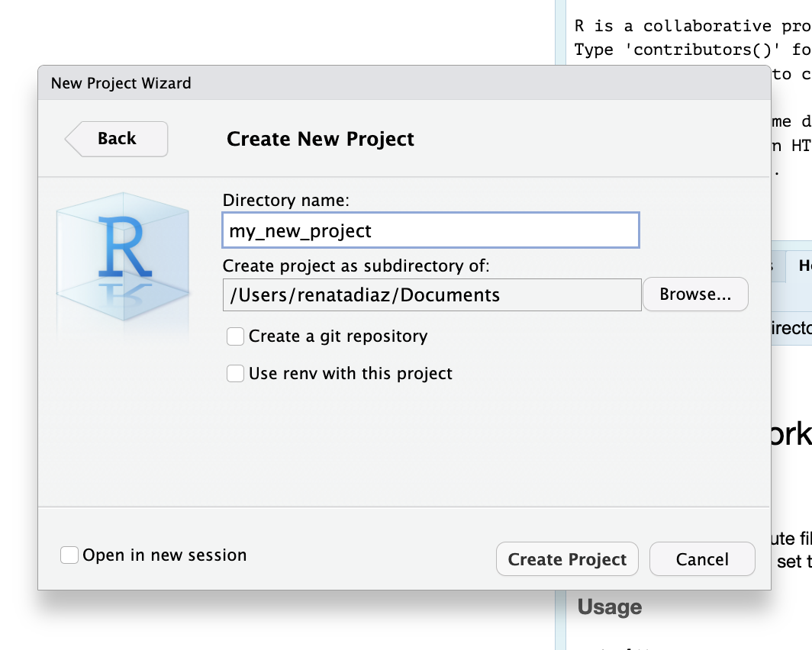This screenshot has height=650, width=812.
Task: Enable the Create a git repository checkbox
Action: tap(235, 336)
